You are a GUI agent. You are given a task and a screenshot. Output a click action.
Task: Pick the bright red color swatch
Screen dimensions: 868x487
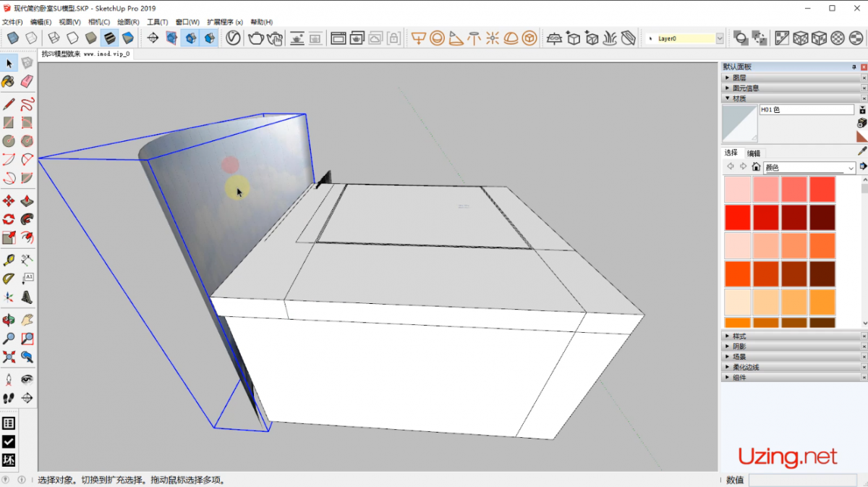click(x=738, y=217)
